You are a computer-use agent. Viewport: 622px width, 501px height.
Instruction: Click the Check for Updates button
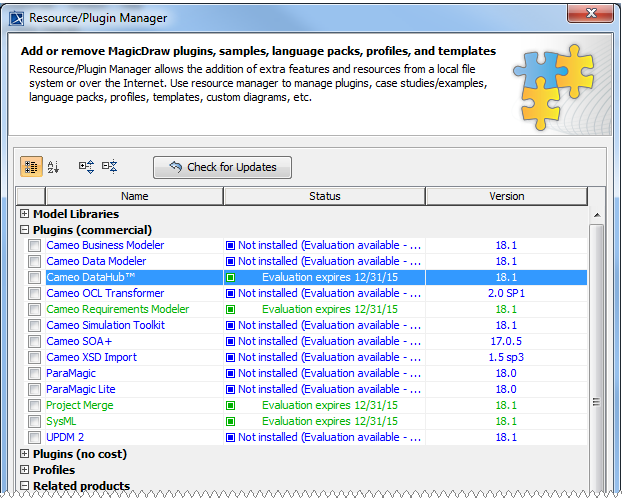tap(222, 167)
